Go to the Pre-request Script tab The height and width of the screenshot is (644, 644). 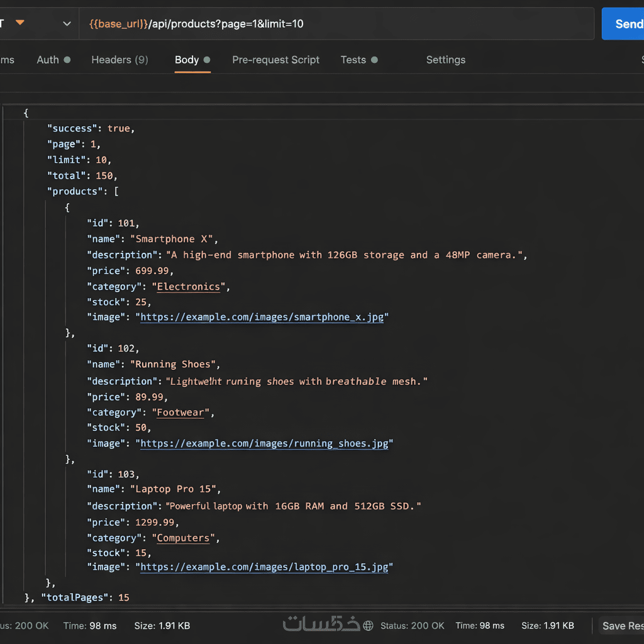pos(275,60)
